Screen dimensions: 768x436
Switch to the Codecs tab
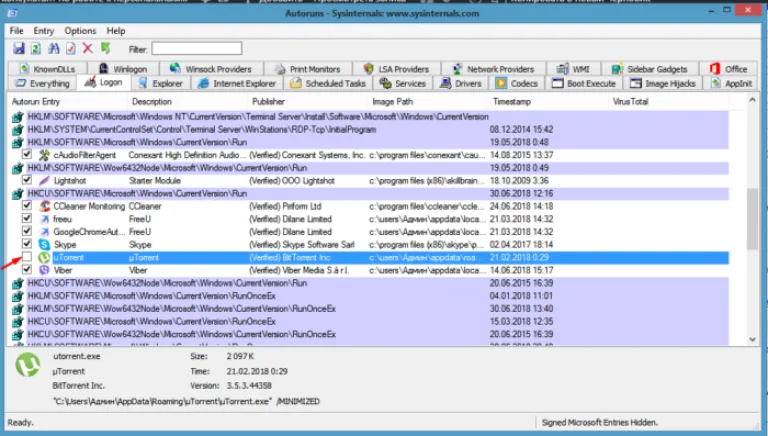(x=517, y=84)
